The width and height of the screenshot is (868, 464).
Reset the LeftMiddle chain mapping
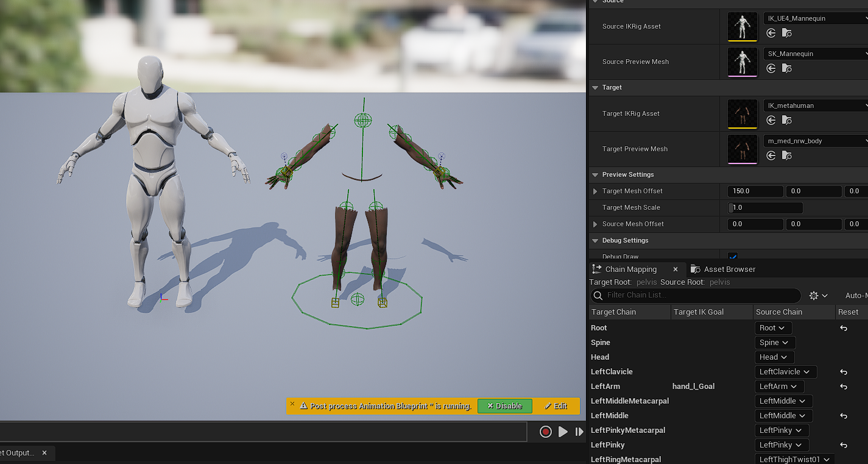tap(844, 416)
